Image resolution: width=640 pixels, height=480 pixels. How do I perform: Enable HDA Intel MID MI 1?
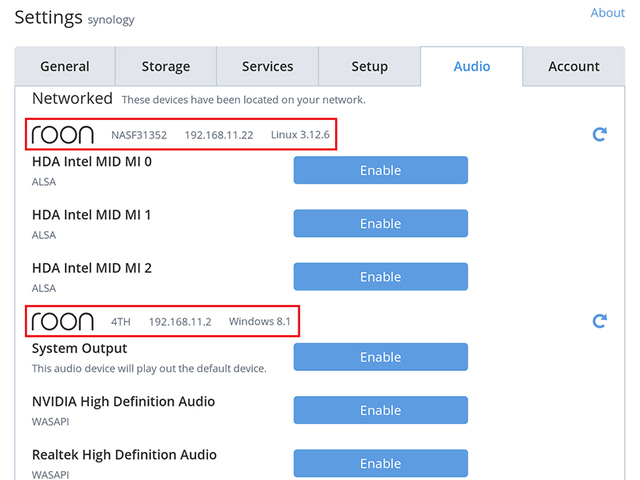click(380, 224)
